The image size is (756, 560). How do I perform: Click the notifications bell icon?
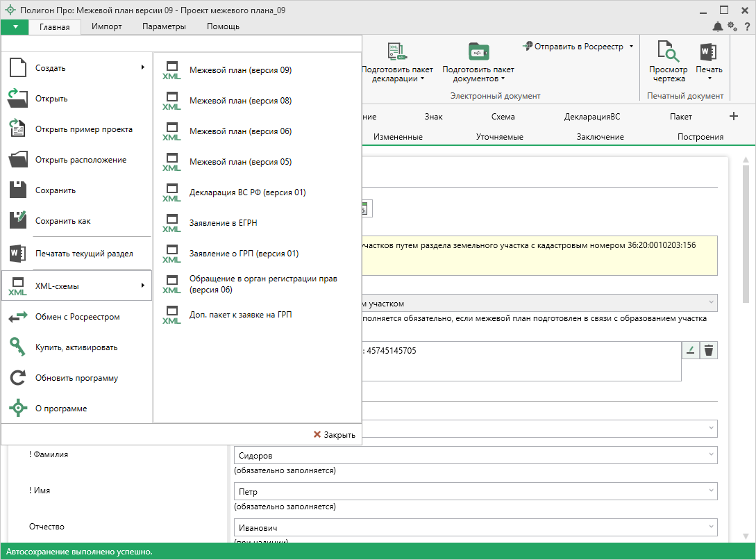(717, 26)
